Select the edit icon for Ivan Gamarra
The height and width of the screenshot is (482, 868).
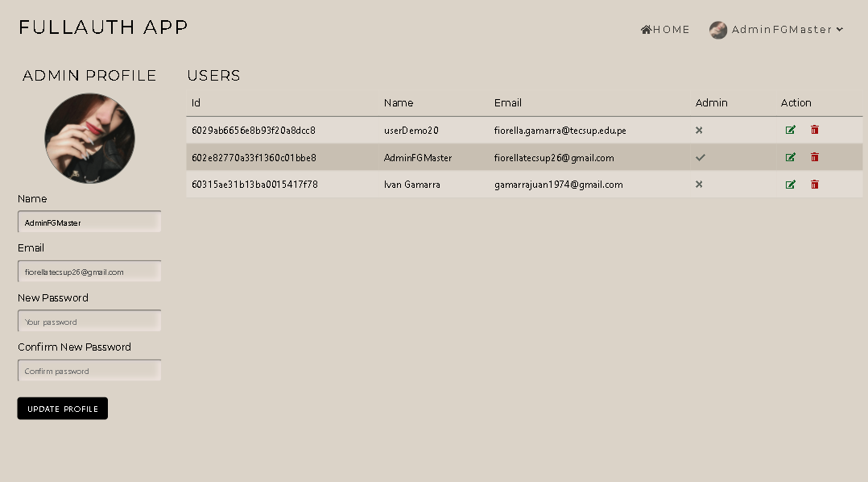click(790, 184)
